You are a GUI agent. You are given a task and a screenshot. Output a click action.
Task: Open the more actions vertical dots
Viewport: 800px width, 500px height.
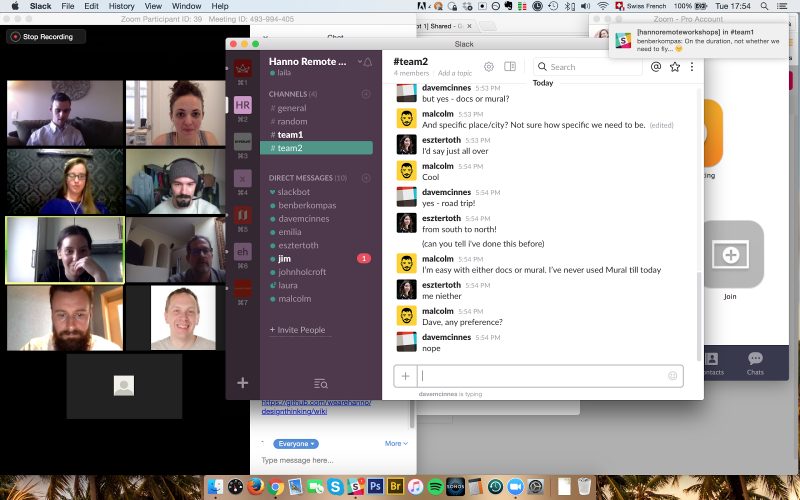[x=692, y=67]
